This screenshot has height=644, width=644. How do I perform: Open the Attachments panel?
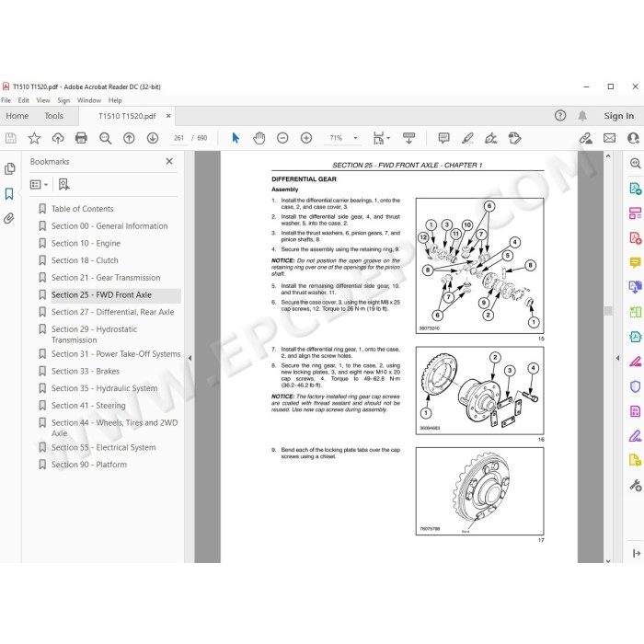pyautogui.click(x=9, y=218)
